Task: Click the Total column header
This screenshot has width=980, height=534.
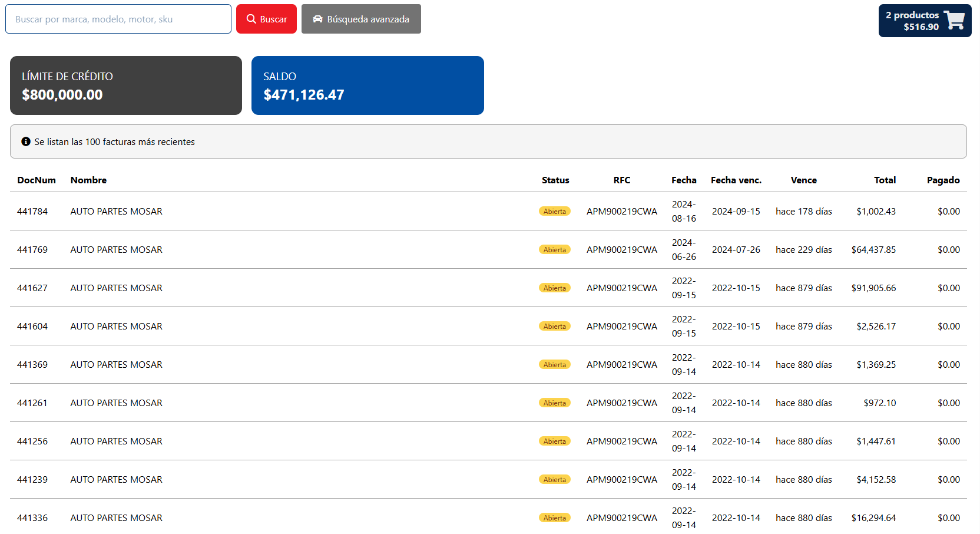Action: pyautogui.click(x=885, y=180)
